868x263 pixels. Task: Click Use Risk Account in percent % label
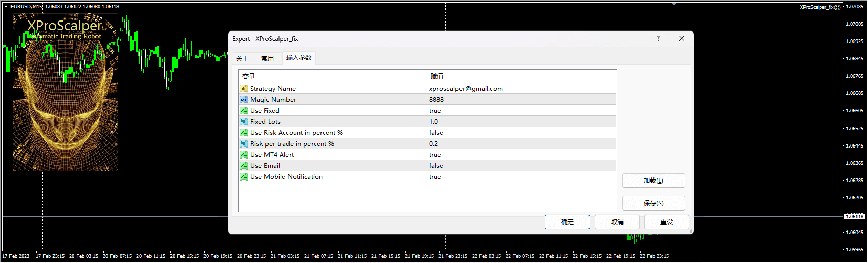[x=296, y=133]
